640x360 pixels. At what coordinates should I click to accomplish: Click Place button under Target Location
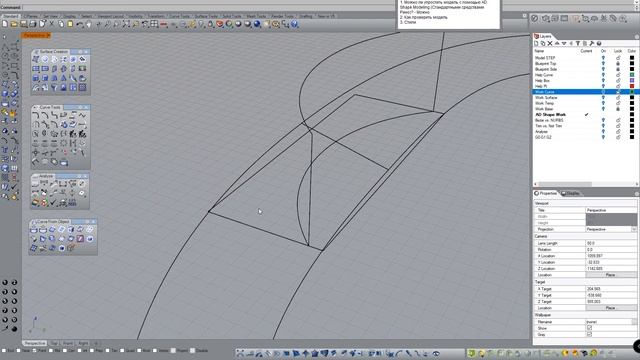pyautogui.click(x=611, y=308)
